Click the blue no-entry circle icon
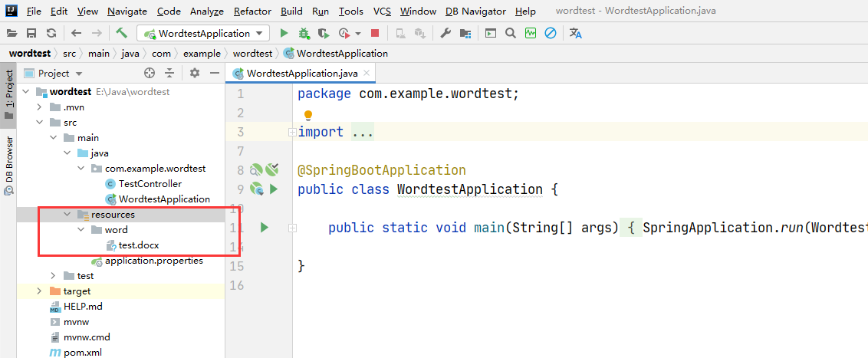The width and height of the screenshot is (868, 358). pyautogui.click(x=551, y=33)
